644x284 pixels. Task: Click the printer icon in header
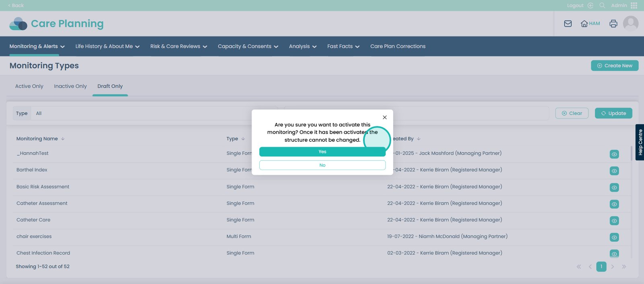613,24
